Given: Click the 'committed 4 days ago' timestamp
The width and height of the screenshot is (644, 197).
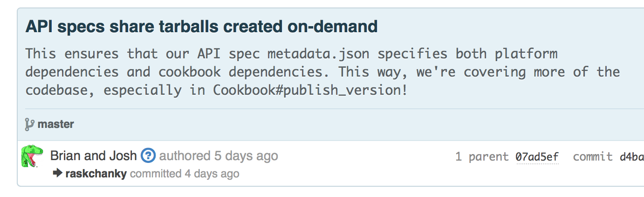Looking at the screenshot, I should click(x=185, y=174).
